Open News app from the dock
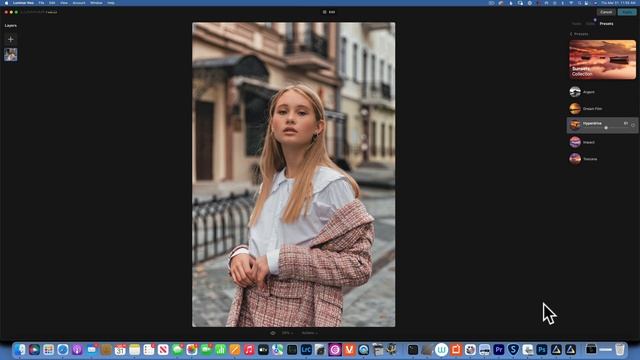 163,350
